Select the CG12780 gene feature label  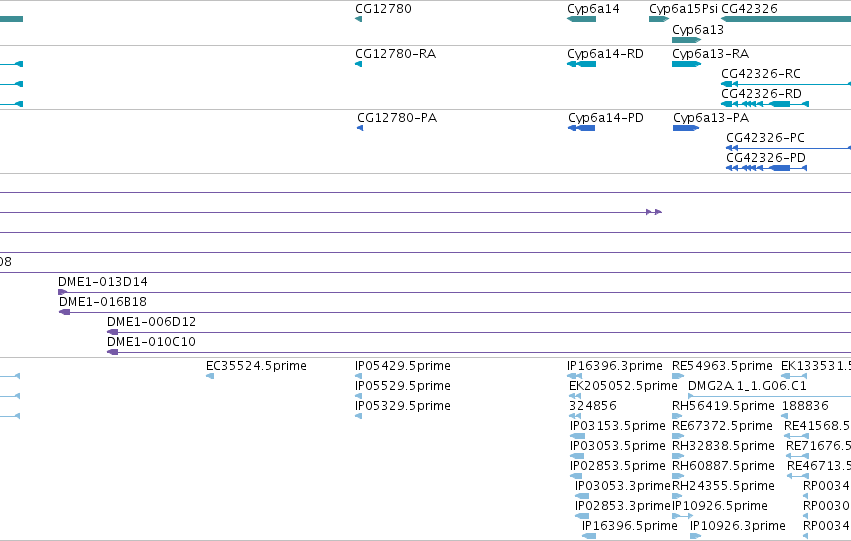tap(383, 9)
